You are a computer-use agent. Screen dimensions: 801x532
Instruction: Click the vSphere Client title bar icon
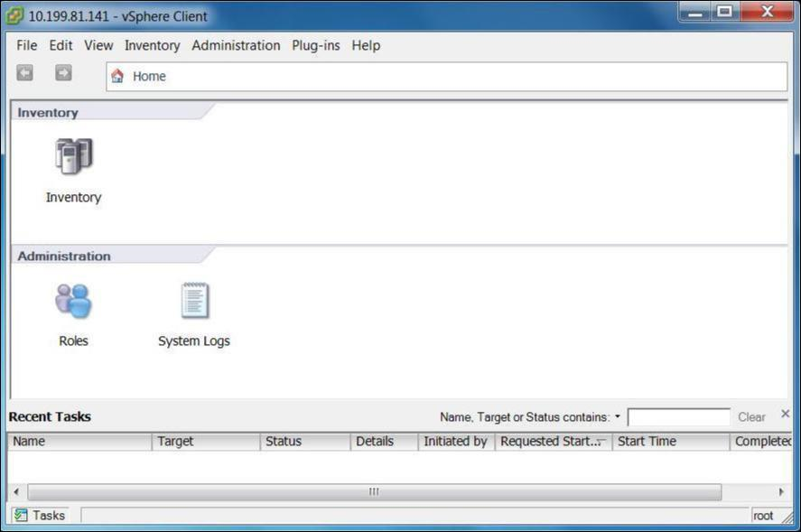point(14,16)
